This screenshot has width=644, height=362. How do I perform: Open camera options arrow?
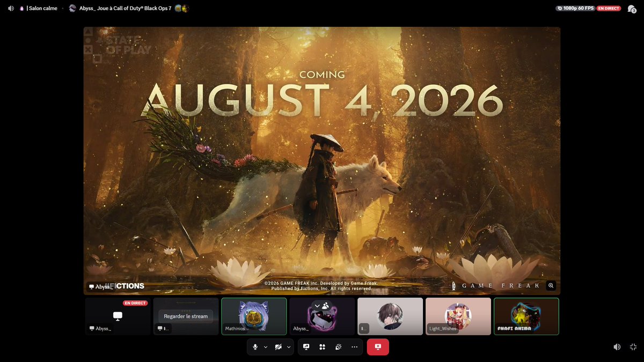[x=289, y=347]
